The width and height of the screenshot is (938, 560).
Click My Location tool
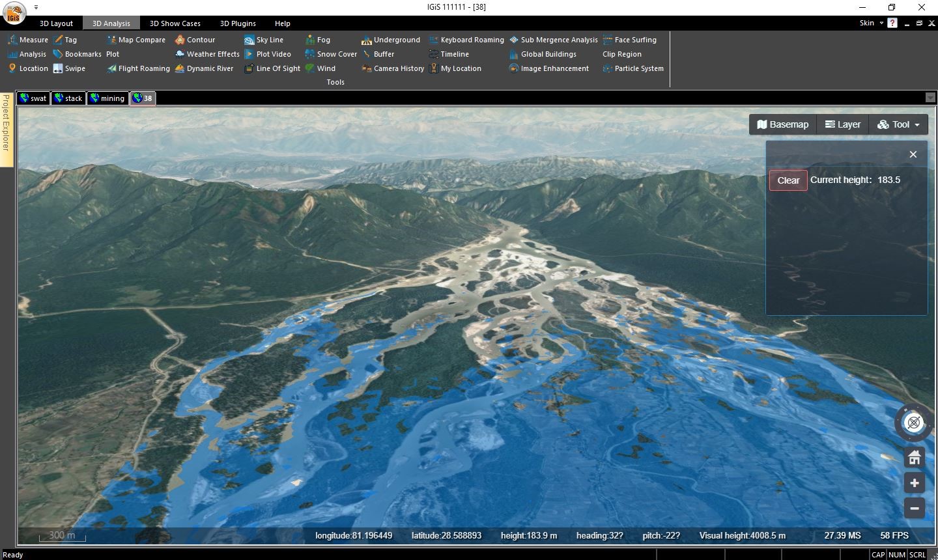(455, 68)
